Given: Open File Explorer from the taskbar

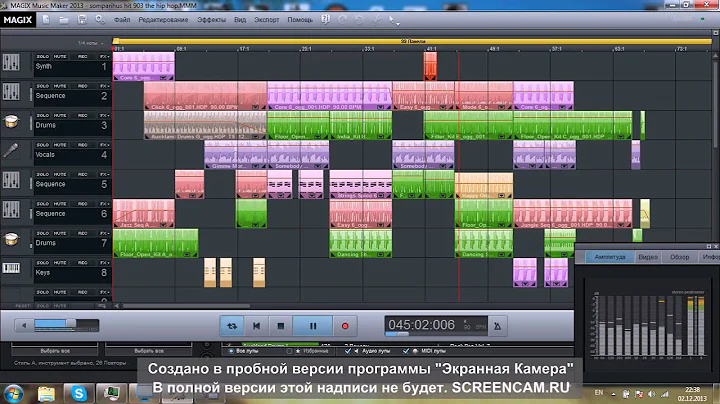Looking at the screenshot, I should point(46,393).
